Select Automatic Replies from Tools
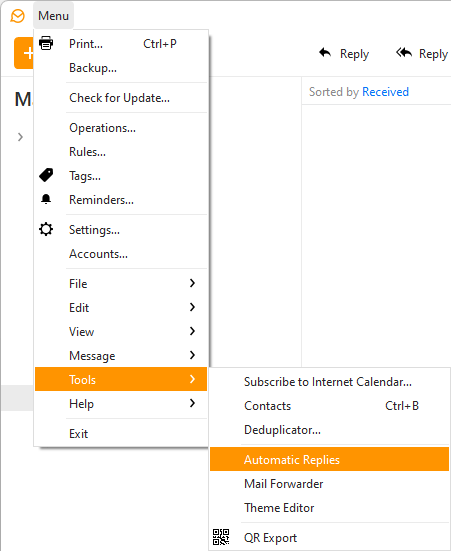This screenshot has height=551, width=451. pos(329,459)
